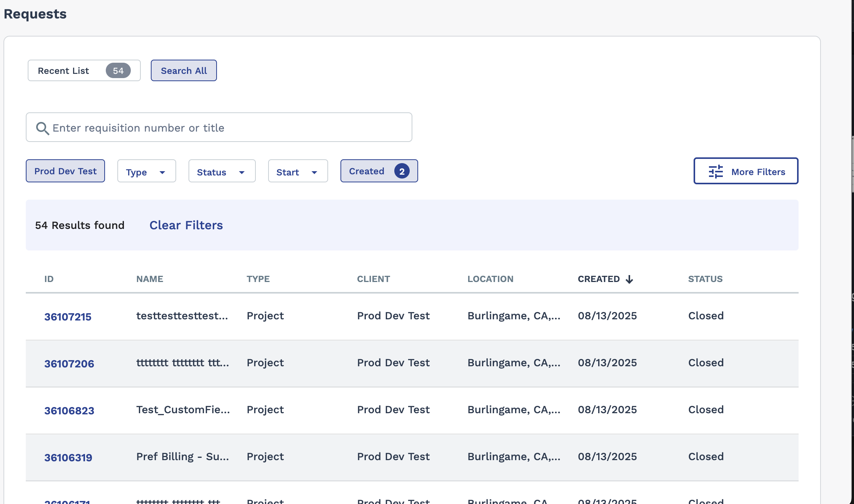Click the Created filter count badge
Image resolution: width=854 pixels, height=504 pixels.
coord(402,171)
